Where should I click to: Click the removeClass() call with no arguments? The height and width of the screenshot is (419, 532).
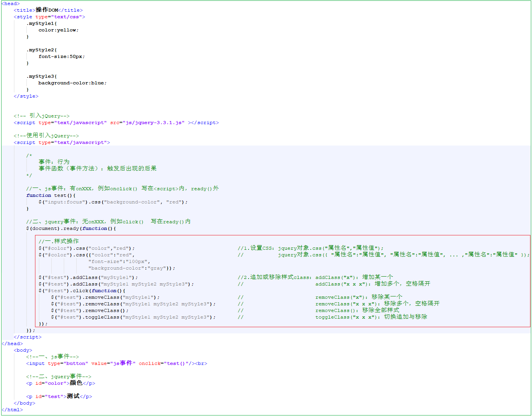89,310
